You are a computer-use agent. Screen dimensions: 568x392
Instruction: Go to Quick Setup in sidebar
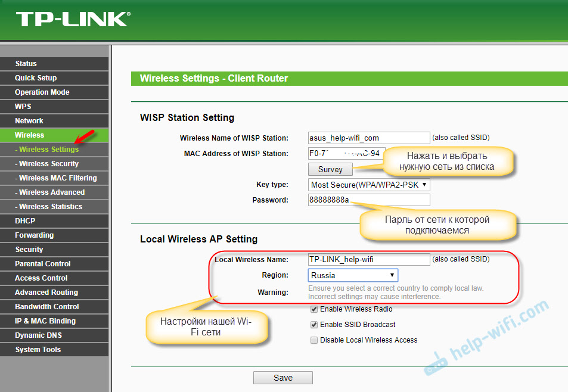36,78
